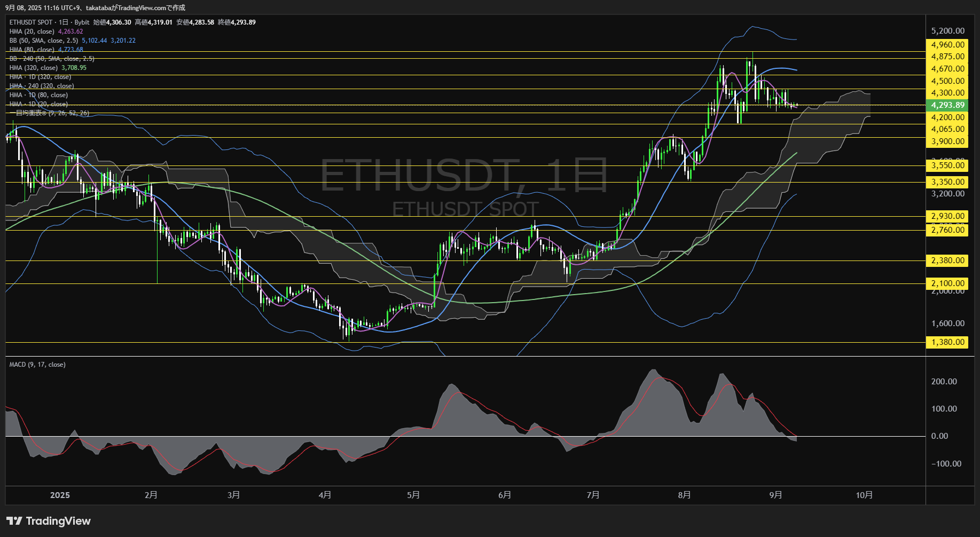Click the 2,930.00 price level label
The width and height of the screenshot is (980, 537).
(x=947, y=216)
